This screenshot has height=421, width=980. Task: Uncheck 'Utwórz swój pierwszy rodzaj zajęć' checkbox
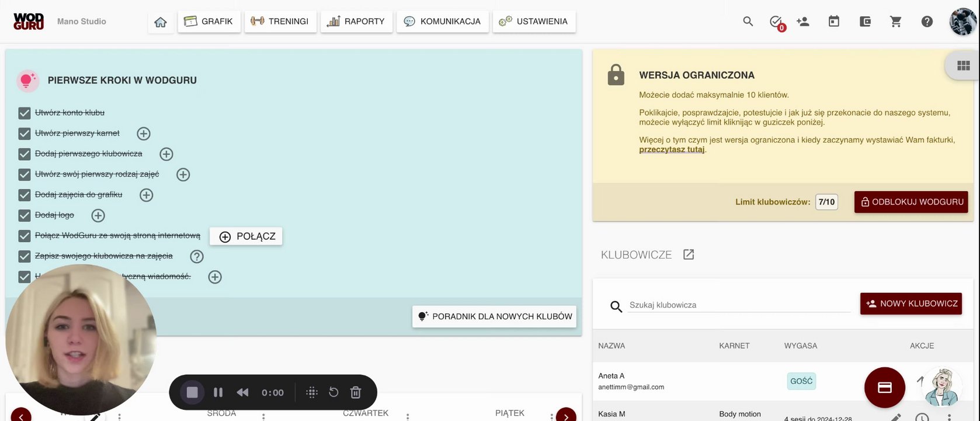point(25,174)
